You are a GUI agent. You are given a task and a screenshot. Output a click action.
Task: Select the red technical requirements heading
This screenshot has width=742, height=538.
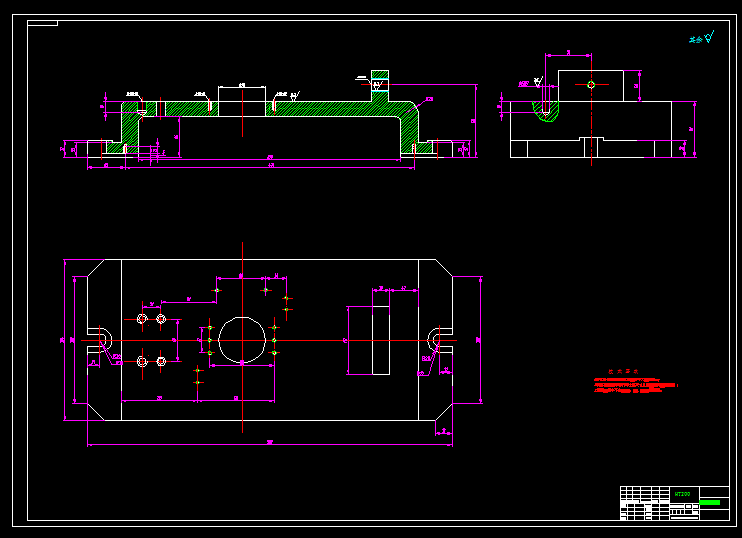pos(623,372)
